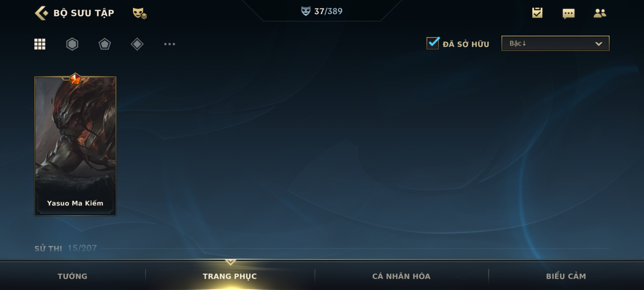
Task: Uncheck the ĐÃ SỞ HỮU checkbox
Action: [433, 43]
